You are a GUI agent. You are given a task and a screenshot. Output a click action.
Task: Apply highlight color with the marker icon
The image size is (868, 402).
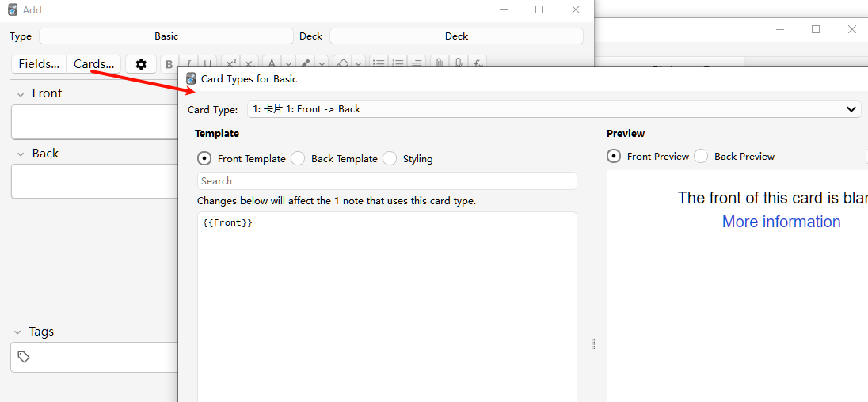point(306,63)
